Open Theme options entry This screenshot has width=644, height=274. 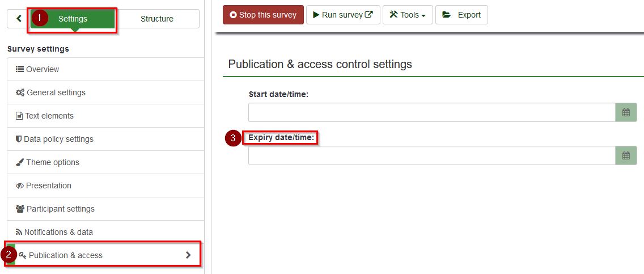point(105,162)
